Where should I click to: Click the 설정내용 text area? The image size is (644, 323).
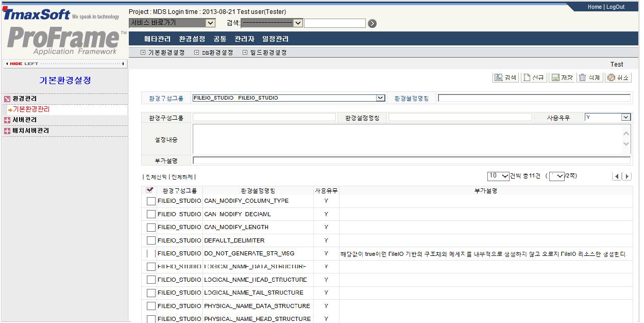click(407, 139)
